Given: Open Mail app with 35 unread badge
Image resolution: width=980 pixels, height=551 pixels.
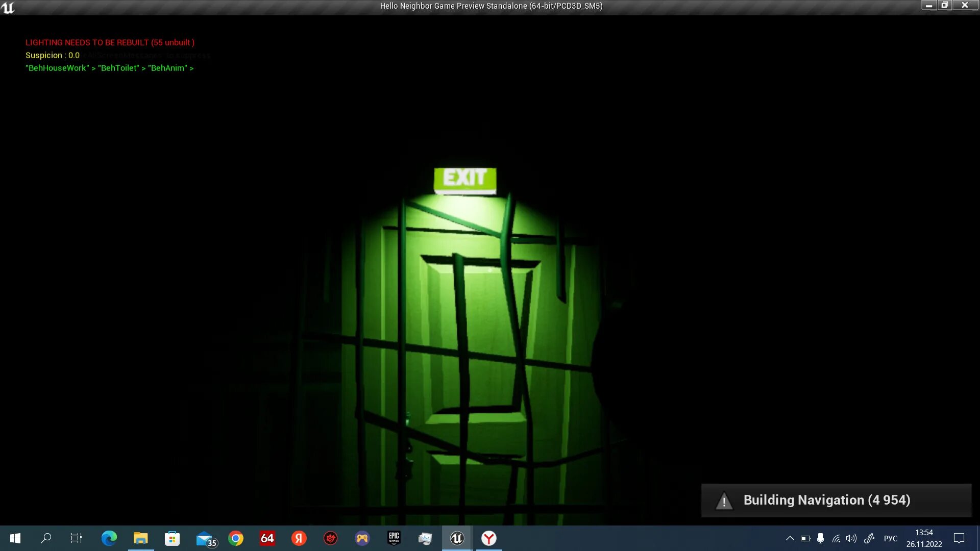Looking at the screenshot, I should coord(206,539).
